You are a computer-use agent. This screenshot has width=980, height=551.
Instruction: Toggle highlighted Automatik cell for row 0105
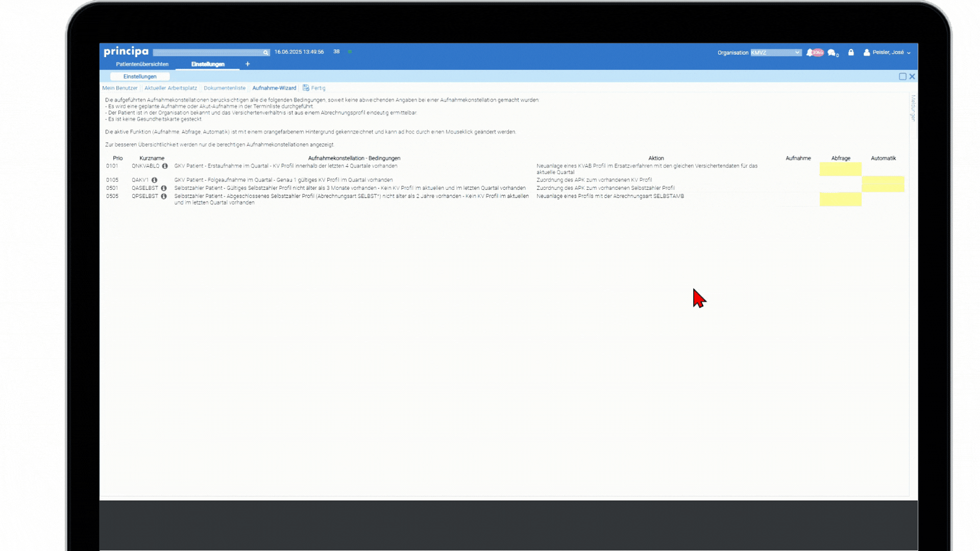click(883, 180)
